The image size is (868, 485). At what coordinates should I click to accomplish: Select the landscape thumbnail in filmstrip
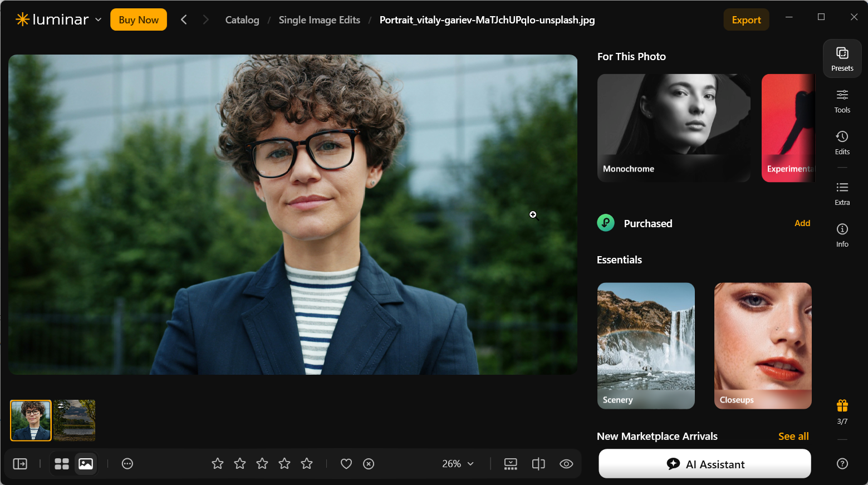(75, 420)
